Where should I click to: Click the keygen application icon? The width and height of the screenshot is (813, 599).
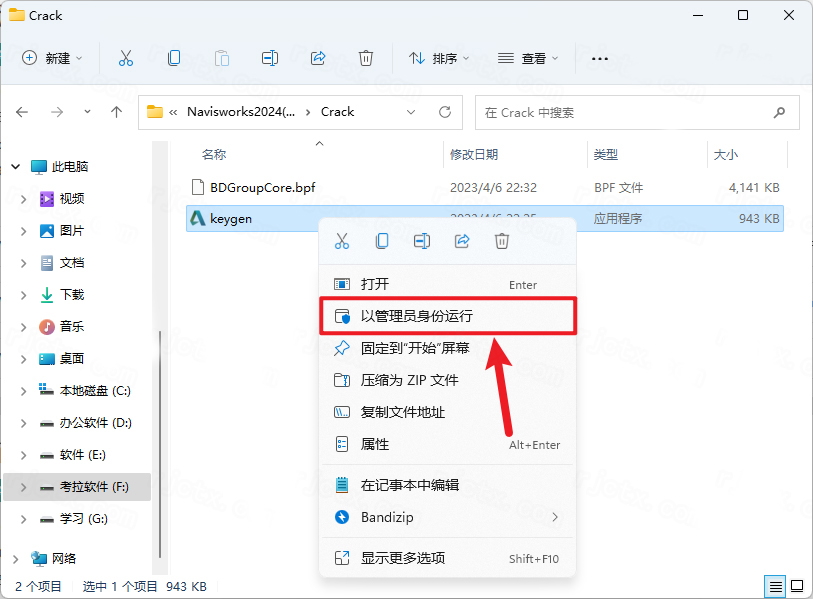click(197, 218)
